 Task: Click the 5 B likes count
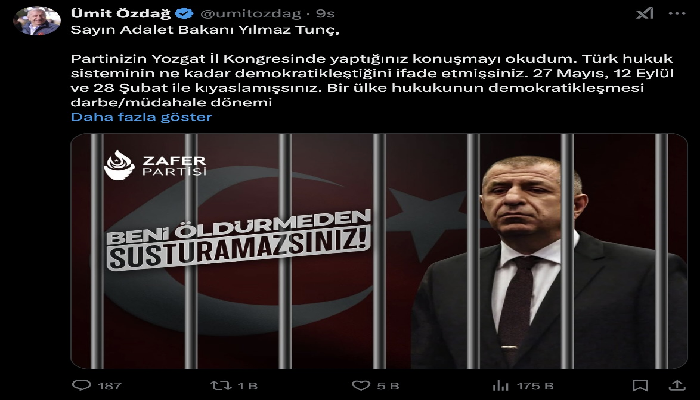[388, 385]
